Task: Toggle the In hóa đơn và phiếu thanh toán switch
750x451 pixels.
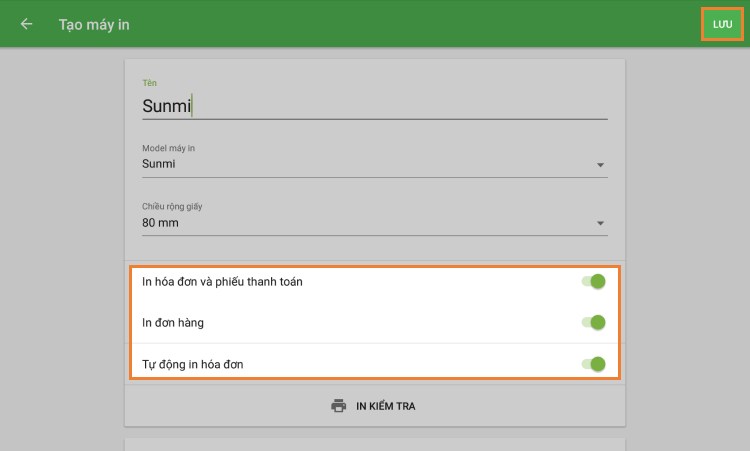Action: tap(594, 282)
